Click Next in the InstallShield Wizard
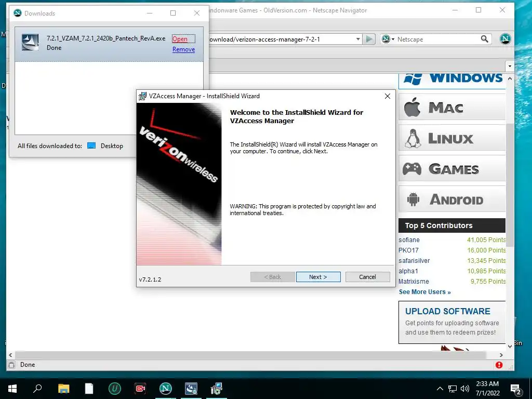Image resolution: width=532 pixels, height=399 pixels. [x=318, y=277]
